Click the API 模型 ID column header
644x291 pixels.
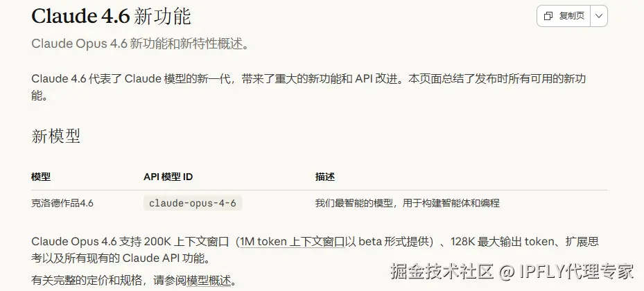pos(168,177)
